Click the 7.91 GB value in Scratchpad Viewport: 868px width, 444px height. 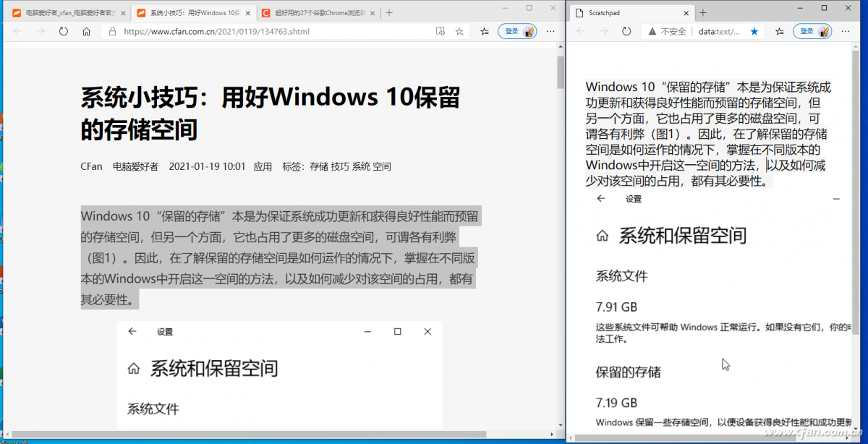(616, 307)
